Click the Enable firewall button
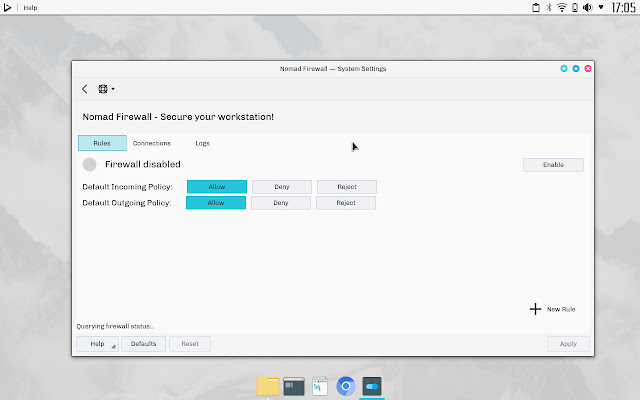Screen dimensions: 640x400 (553, 164)
